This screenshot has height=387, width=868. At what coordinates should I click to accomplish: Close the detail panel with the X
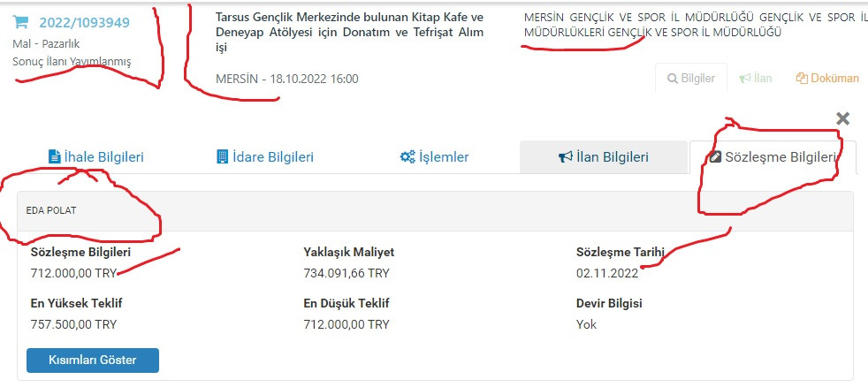click(842, 118)
